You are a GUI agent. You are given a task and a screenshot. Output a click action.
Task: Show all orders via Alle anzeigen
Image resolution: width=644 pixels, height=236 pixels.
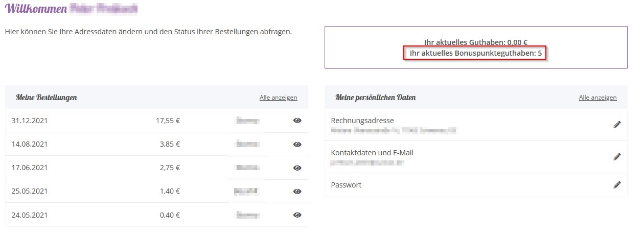point(279,98)
